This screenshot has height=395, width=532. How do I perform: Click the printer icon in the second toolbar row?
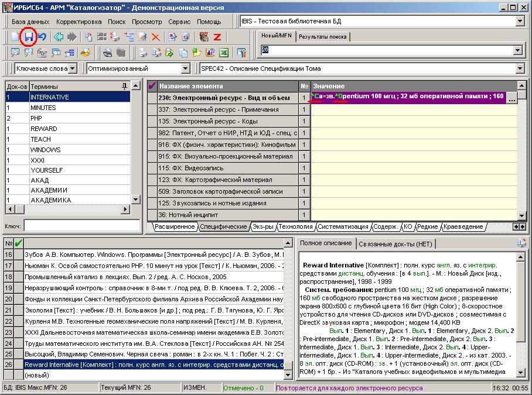142,53
